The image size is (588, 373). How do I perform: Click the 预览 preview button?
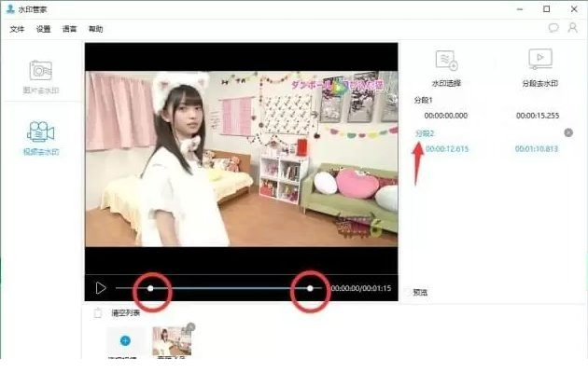tap(420, 292)
